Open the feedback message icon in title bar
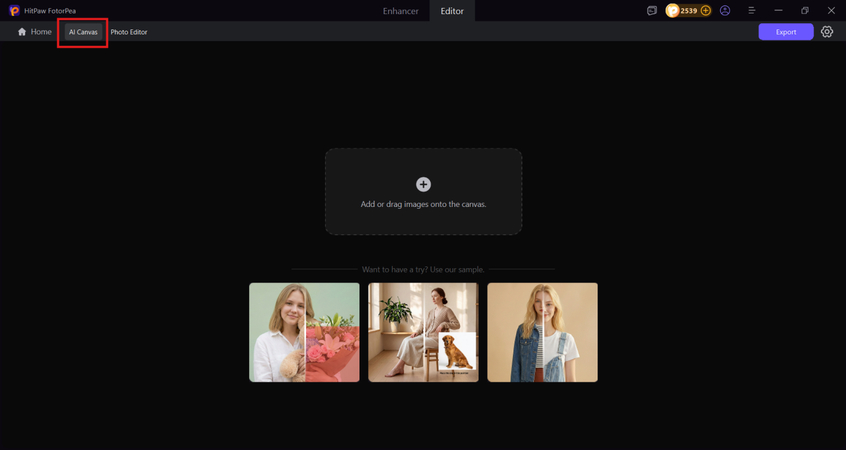This screenshot has height=450, width=846. click(652, 10)
